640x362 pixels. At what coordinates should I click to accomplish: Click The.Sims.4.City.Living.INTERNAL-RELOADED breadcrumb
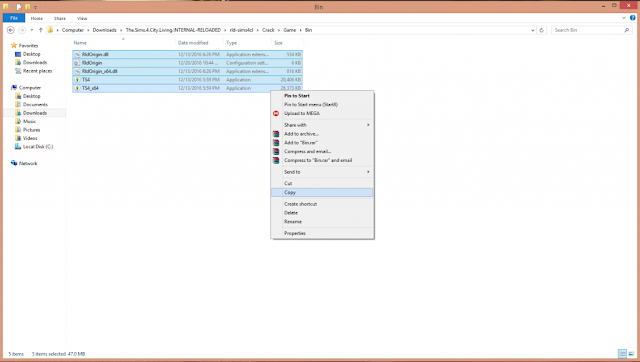pyautogui.click(x=173, y=30)
